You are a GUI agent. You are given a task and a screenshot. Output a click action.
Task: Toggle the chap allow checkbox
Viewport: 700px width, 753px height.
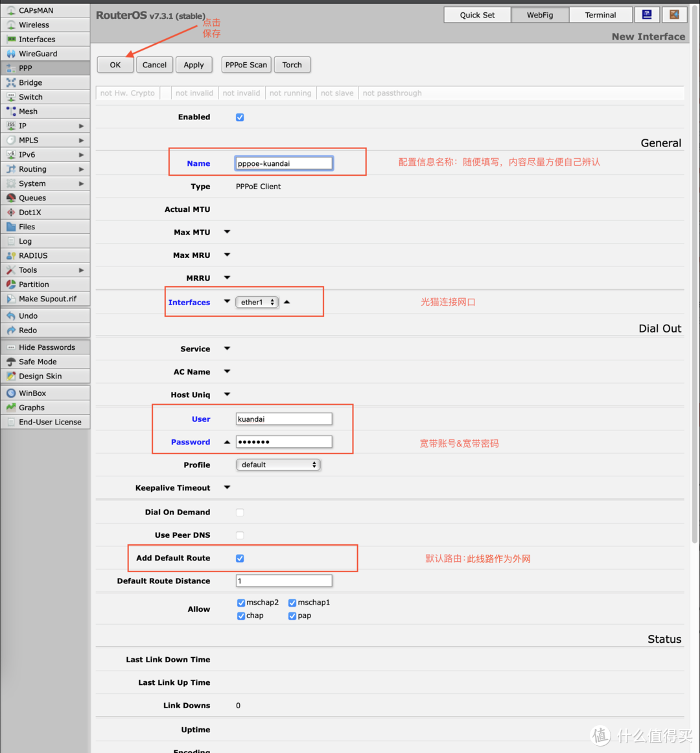tap(241, 616)
